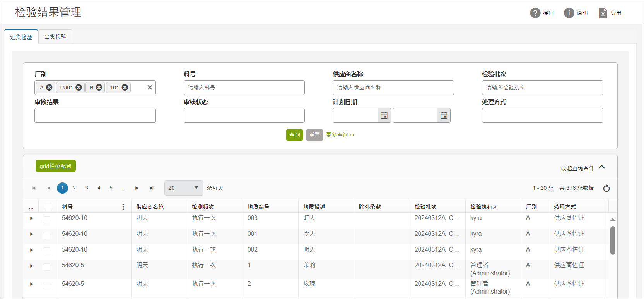The height and width of the screenshot is (299, 644).
Task: Check the row with 均质编号 002
Action: 46,251
